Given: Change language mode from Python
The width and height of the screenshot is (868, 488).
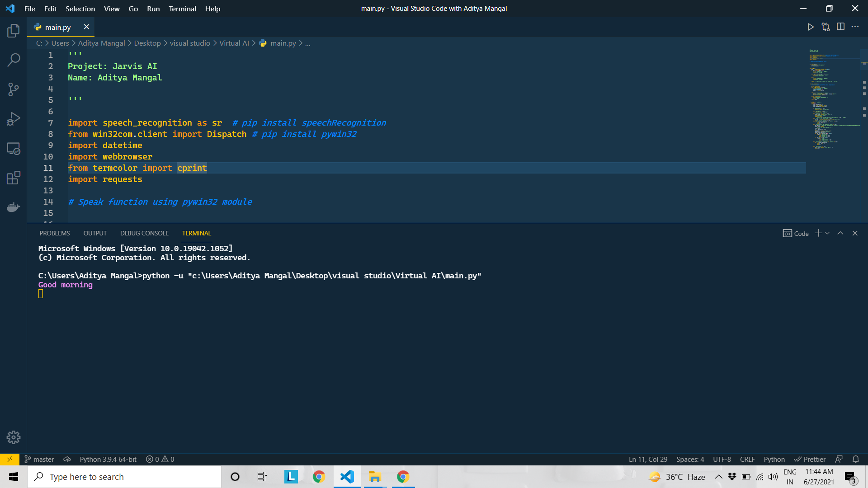Looking at the screenshot, I should tap(774, 459).
